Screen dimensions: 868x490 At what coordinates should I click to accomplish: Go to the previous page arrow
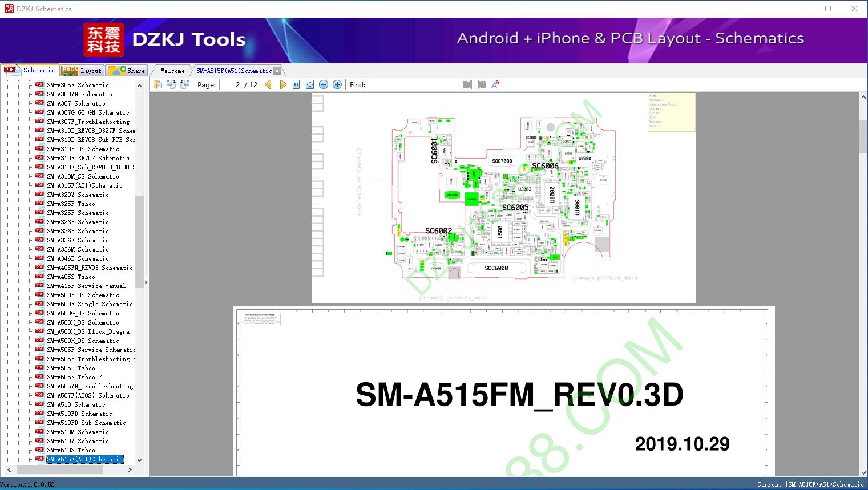[x=268, y=84]
